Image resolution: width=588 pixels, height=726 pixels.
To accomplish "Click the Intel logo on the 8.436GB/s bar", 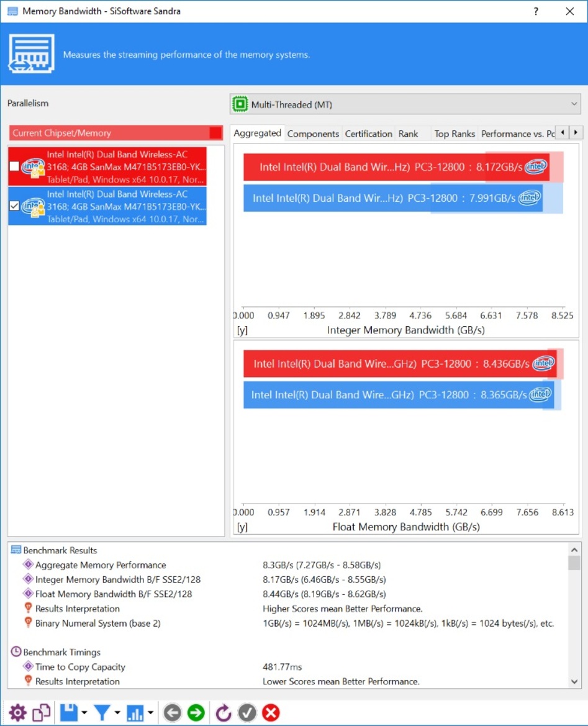I will click(543, 363).
